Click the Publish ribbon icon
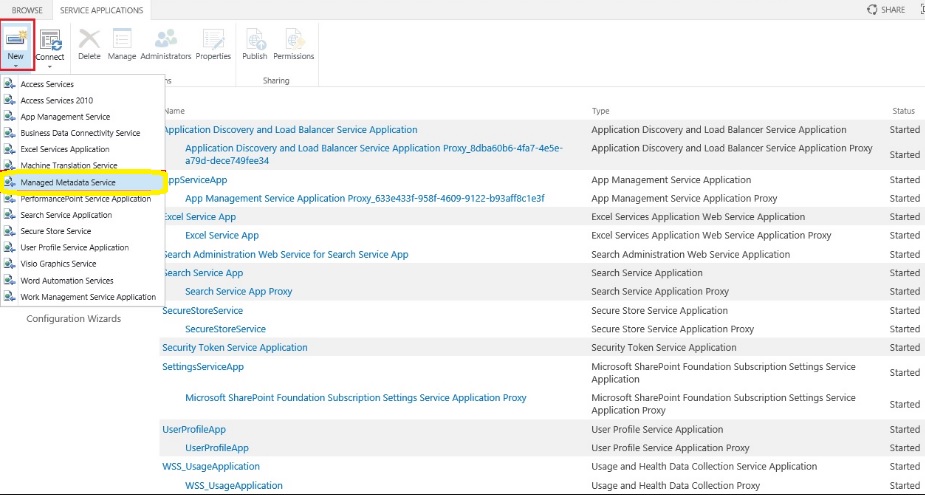Viewport: 925px width, 495px height. (255, 39)
